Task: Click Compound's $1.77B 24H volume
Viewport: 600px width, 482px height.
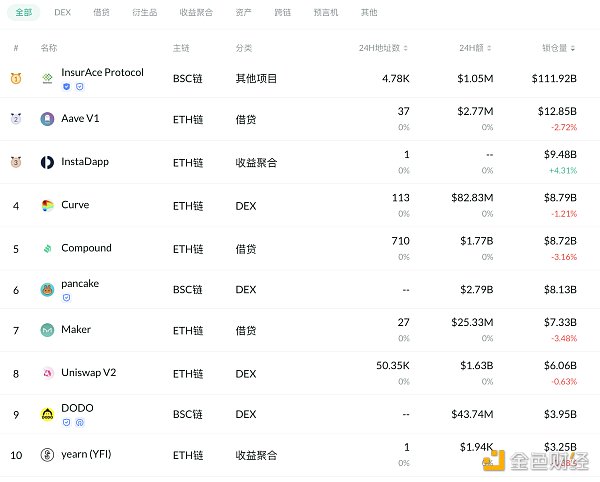Action: coord(476,241)
